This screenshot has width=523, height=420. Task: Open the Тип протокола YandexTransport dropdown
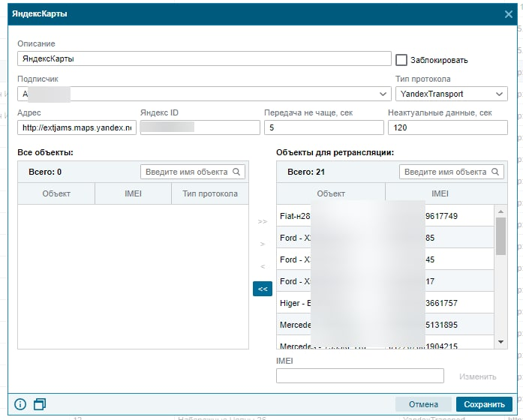click(452, 94)
